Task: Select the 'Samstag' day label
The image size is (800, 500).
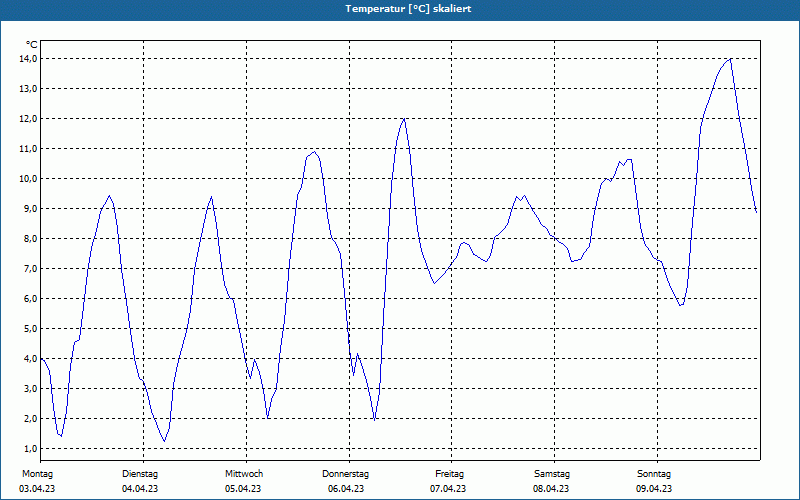Action: [x=552, y=474]
